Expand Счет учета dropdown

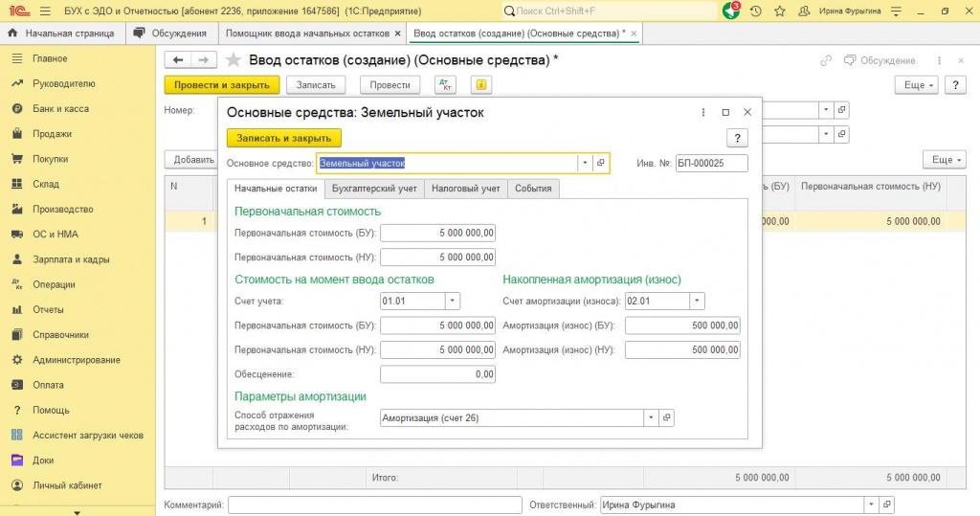point(453,301)
